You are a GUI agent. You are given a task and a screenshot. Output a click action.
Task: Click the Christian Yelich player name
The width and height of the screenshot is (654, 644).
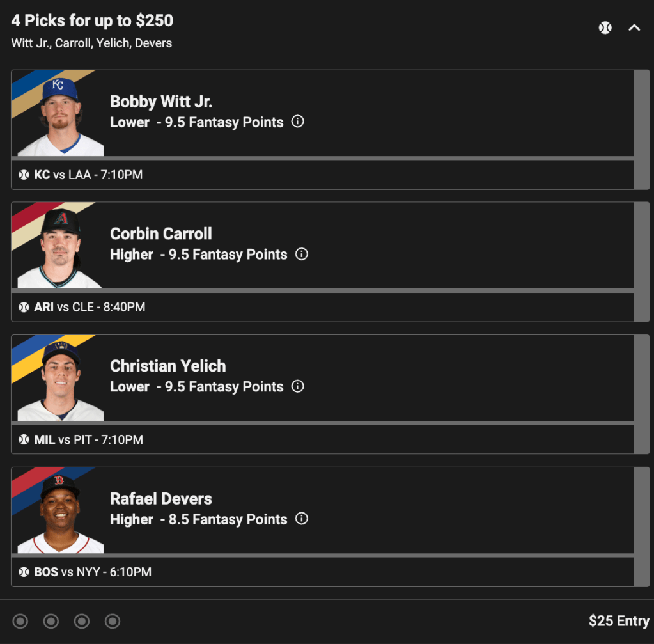point(168,366)
